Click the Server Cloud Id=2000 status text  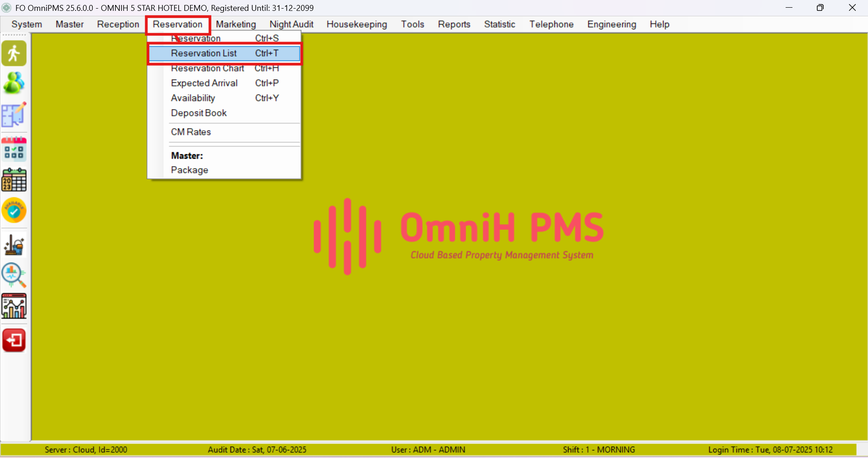86,450
